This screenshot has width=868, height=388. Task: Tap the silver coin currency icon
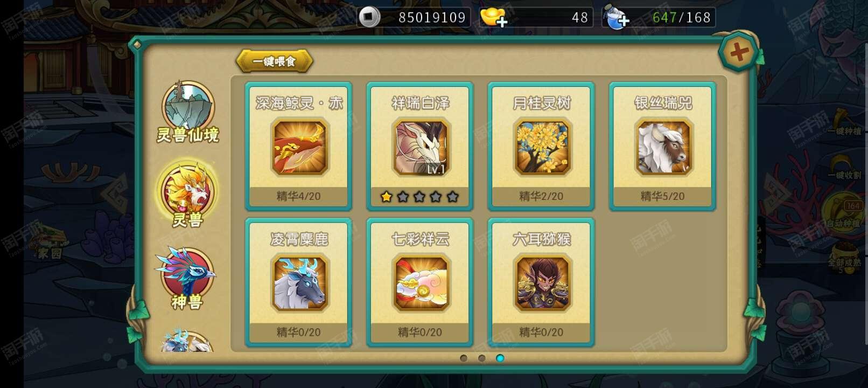[x=369, y=17]
